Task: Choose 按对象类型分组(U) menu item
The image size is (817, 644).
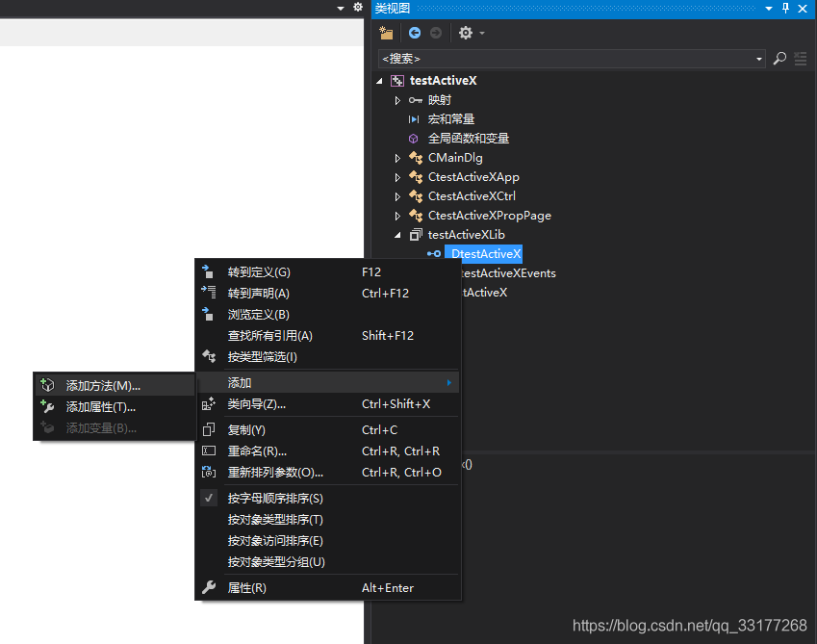Action: (328, 561)
